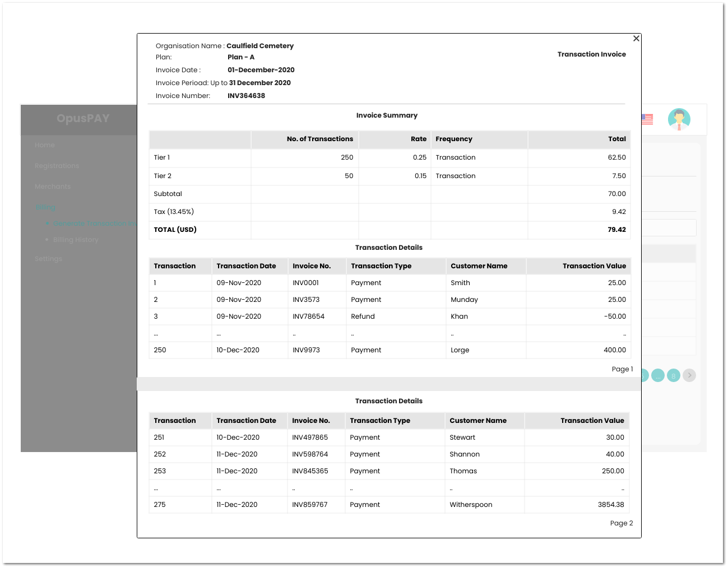Go to next page using the chevron arrow
728x568 pixels.
pos(689,375)
